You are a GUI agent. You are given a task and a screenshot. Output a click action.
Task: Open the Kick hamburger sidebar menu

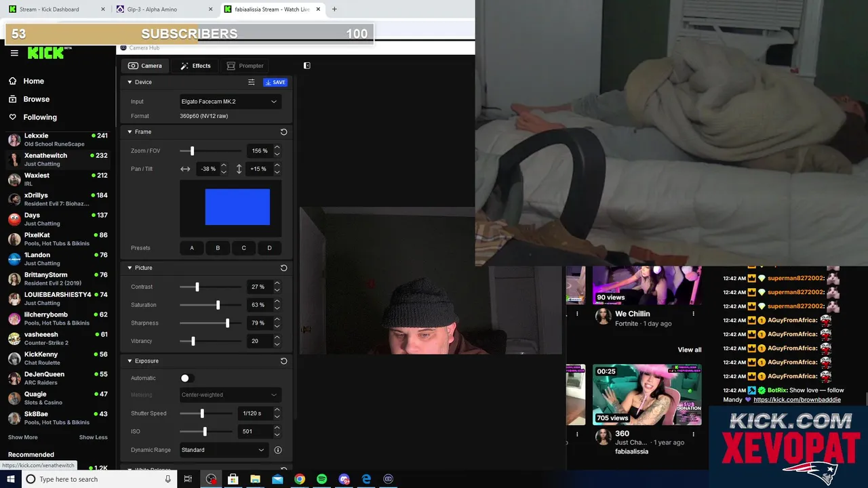[14, 53]
